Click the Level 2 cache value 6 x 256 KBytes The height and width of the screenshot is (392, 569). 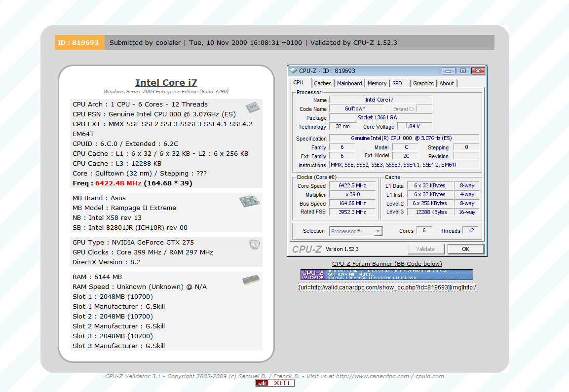coord(430,204)
